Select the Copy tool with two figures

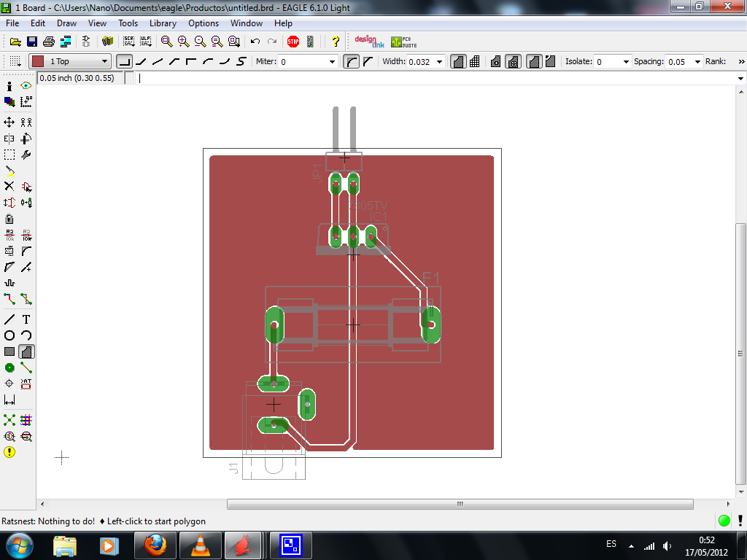pos(26,122)
